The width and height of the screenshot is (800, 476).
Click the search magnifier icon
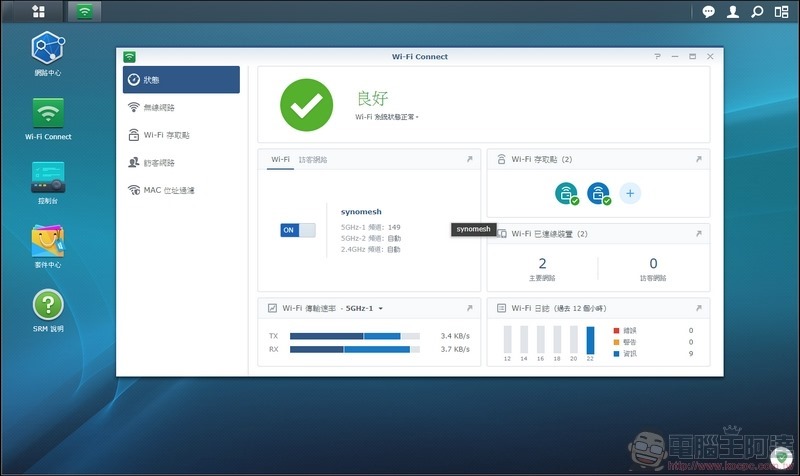click(x=757, y=12)
